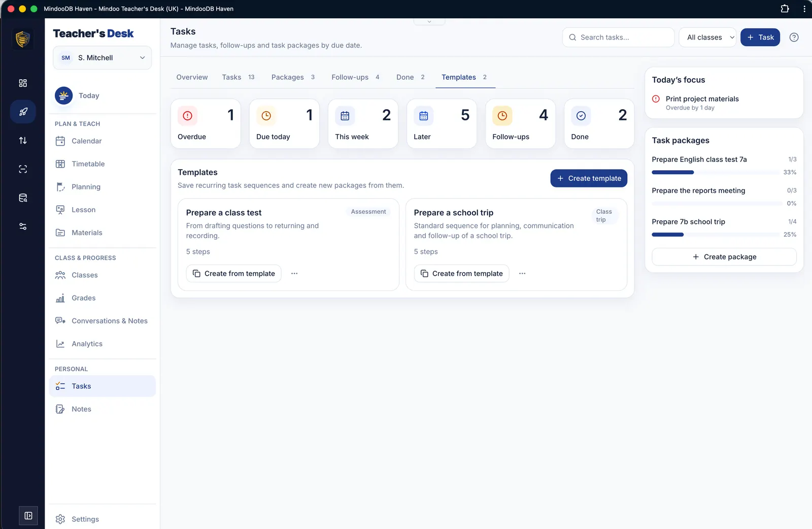Expand the S. Mitchell user dropdown

(x=103, y=58)
